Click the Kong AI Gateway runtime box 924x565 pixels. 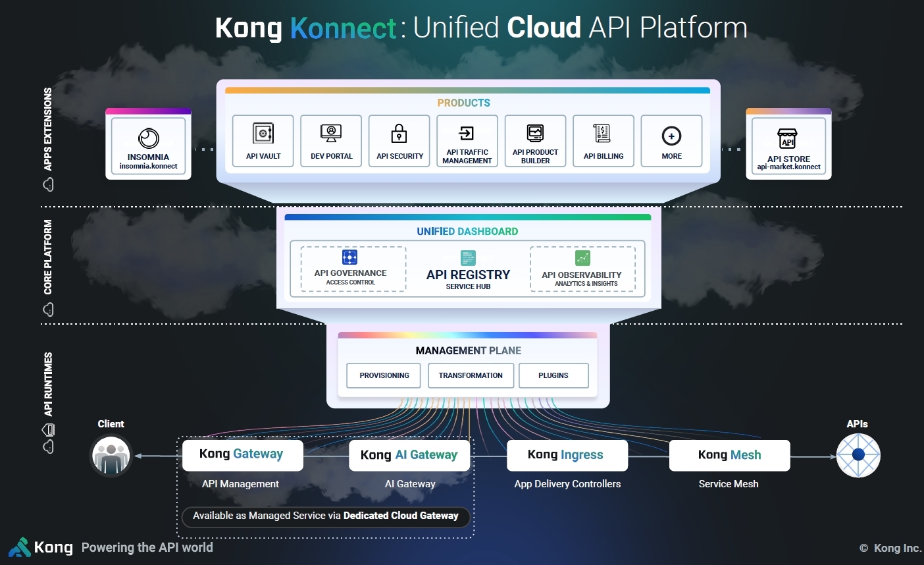[x=409, y=455]
